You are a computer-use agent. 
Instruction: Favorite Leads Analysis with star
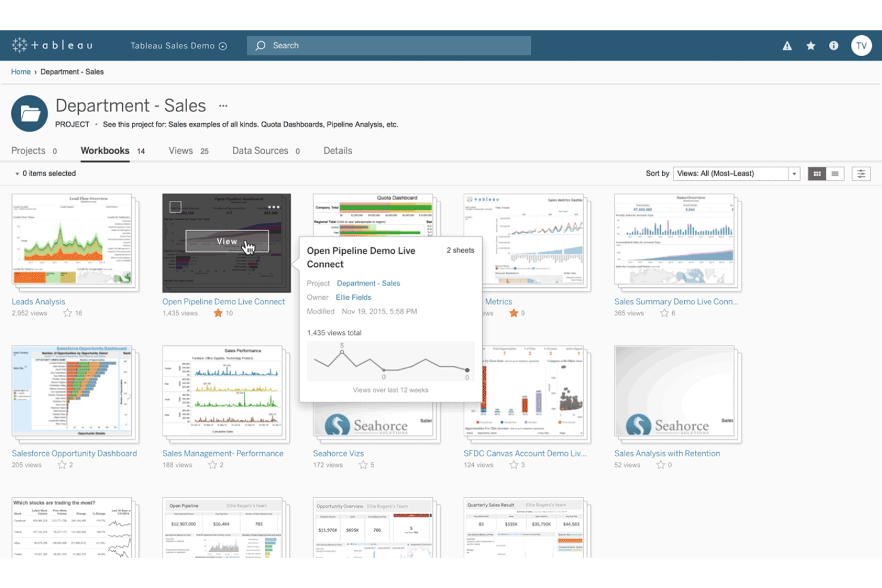click(67, 313)
